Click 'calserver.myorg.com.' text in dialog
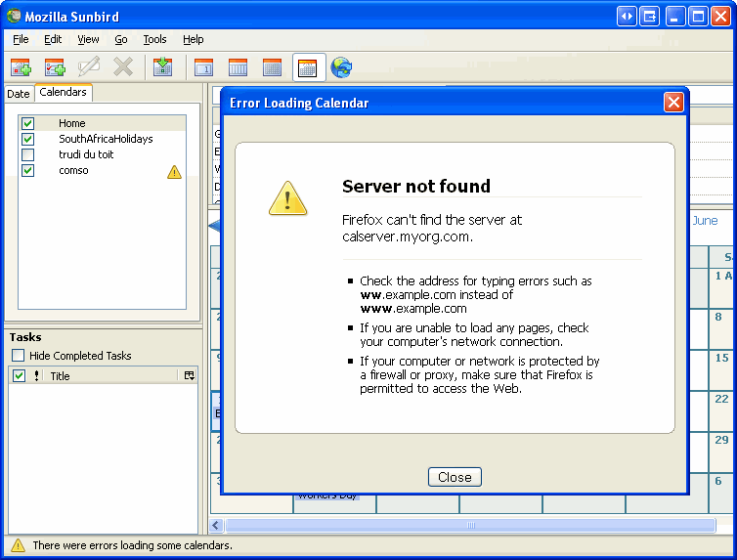The width and height of the screenshot is (737, 560). pyautogui.click(x=407, y=237)
